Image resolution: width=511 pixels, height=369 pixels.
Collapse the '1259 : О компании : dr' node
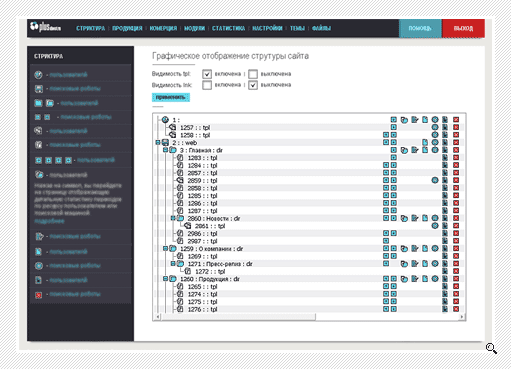(165, 249)
